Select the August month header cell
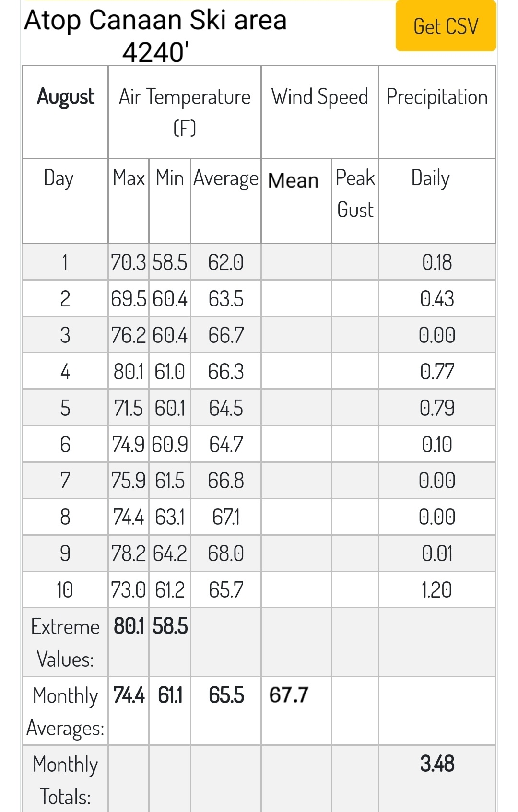 coord(65,96)
